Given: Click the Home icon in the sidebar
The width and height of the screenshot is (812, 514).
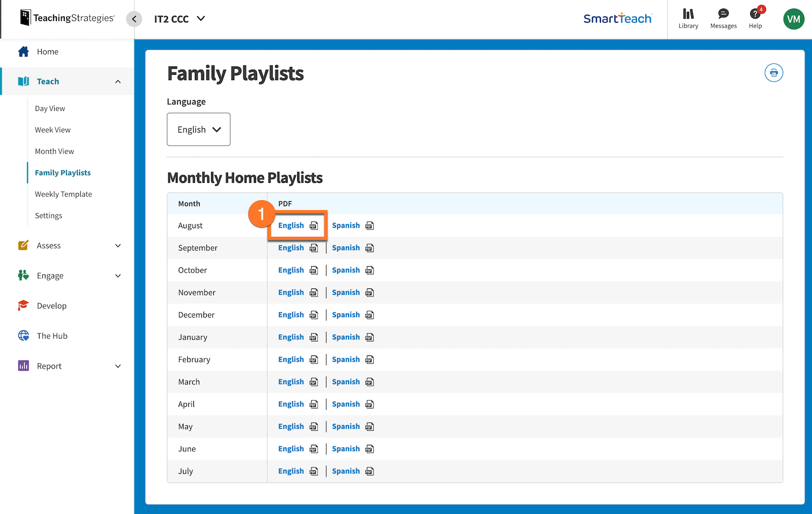Looking at the screenshot, I should coord(24,51).
